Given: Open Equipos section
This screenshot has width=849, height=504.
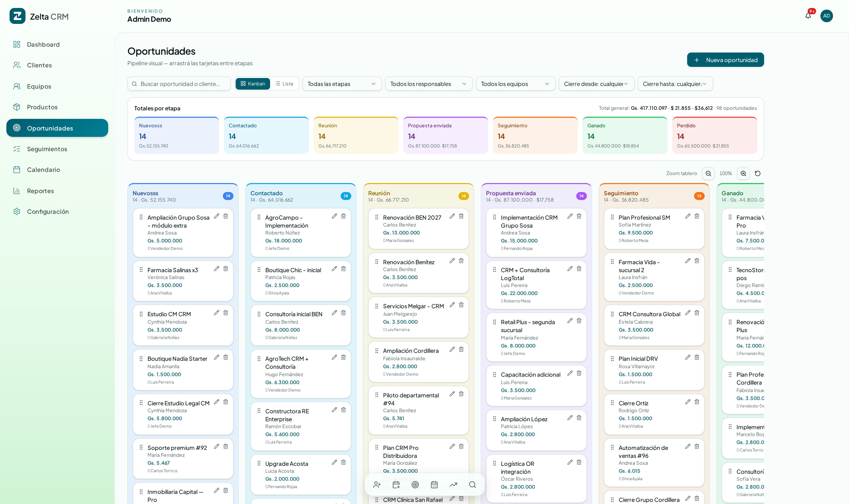Looking at the screenshot, I should (x=57, y=86).
